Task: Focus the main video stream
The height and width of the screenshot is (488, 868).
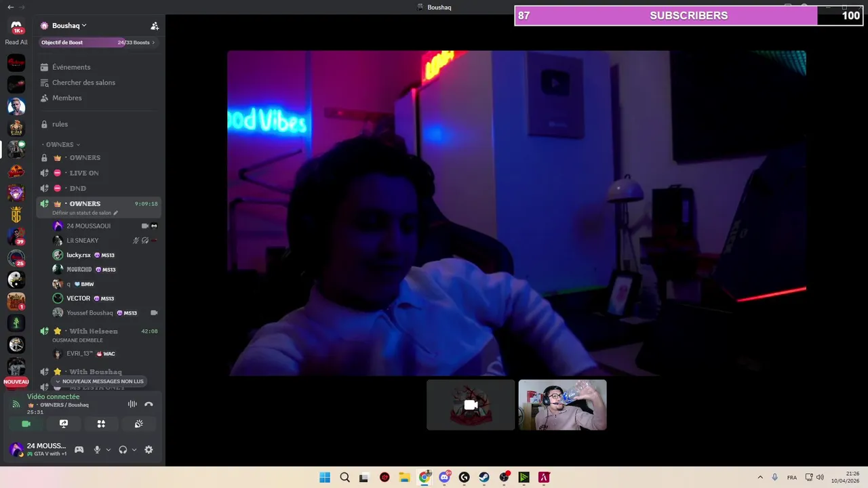Action: point(517,213)
